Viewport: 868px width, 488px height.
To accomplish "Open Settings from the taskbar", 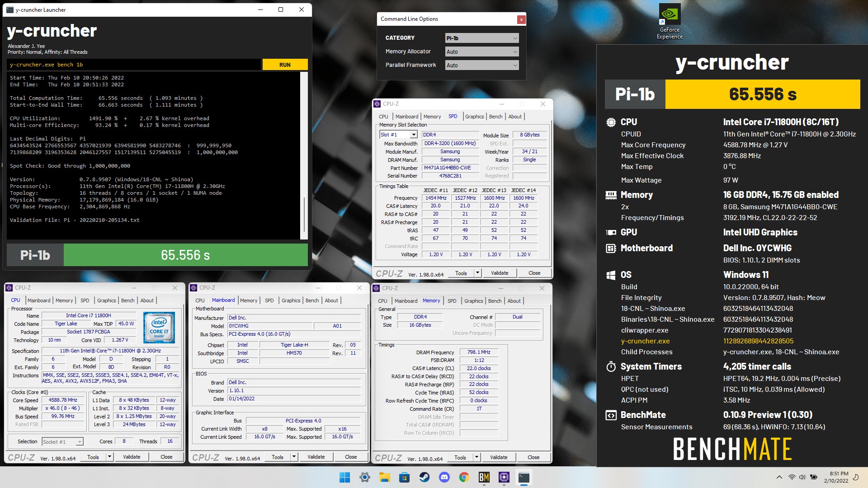I will tap(365, 477).
